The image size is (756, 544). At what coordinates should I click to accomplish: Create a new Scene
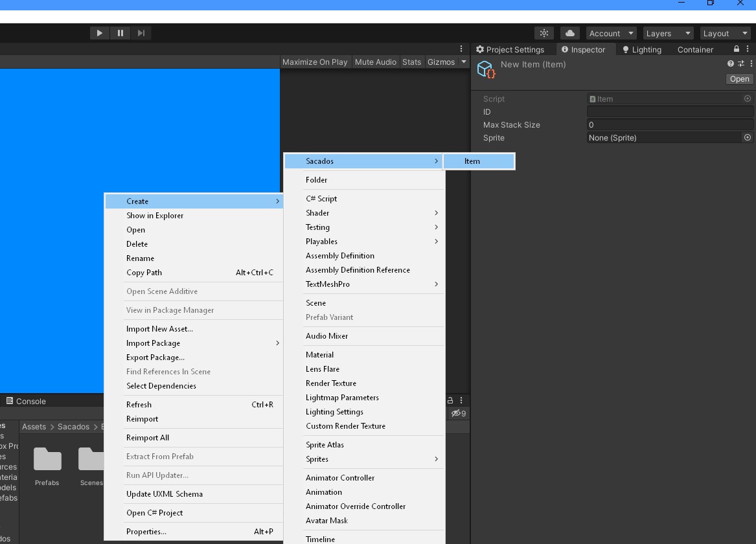[x=364, y=303]
